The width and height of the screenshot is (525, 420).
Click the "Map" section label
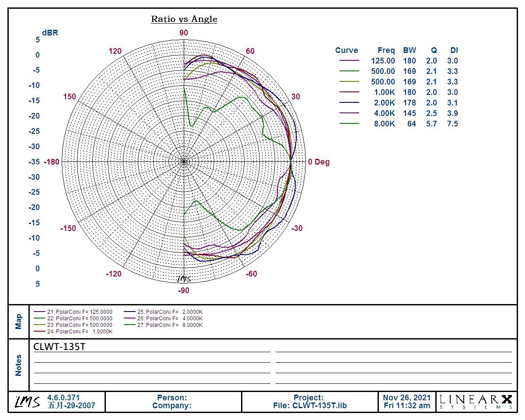[x=18, y=322]
